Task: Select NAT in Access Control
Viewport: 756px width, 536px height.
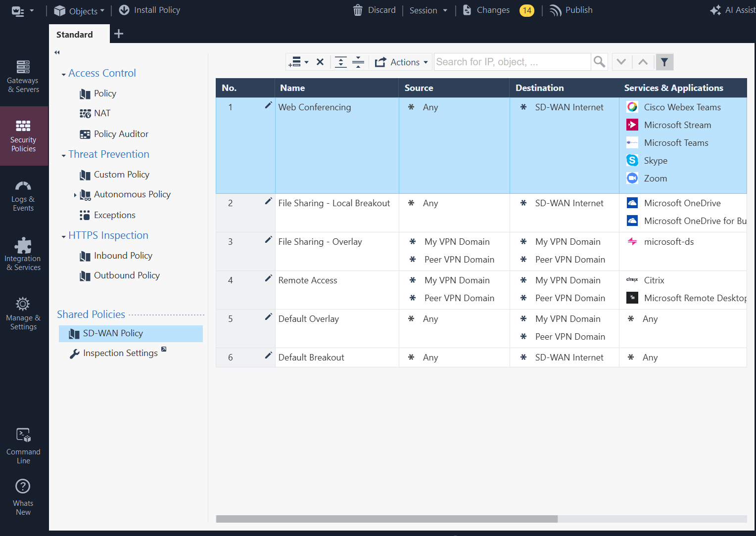Action: coord(95,113)
